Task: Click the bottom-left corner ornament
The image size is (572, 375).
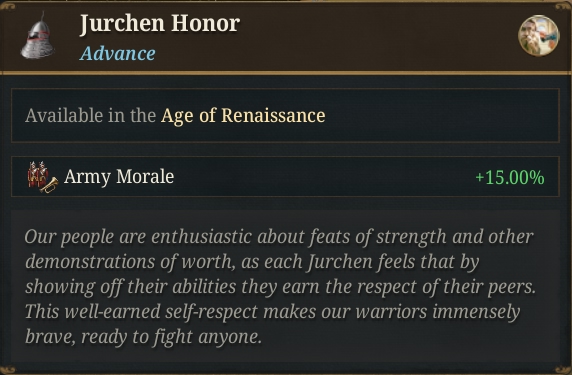Action: point(8,370)
